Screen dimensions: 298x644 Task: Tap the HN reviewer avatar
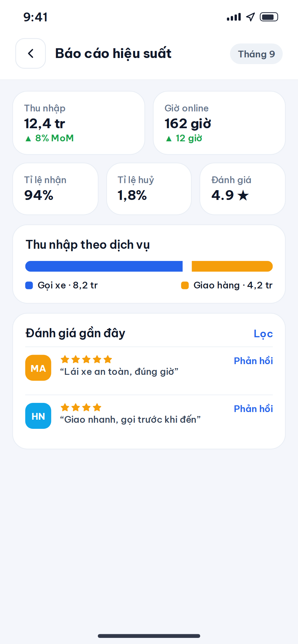[38, 416]
